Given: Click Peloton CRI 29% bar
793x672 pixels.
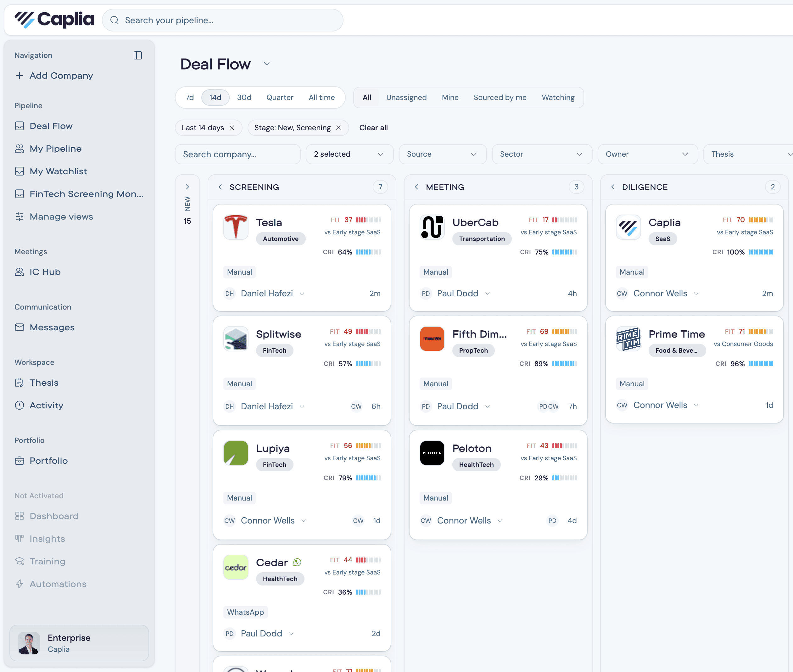Looking at the screenshot, I should tap(564, 478).
